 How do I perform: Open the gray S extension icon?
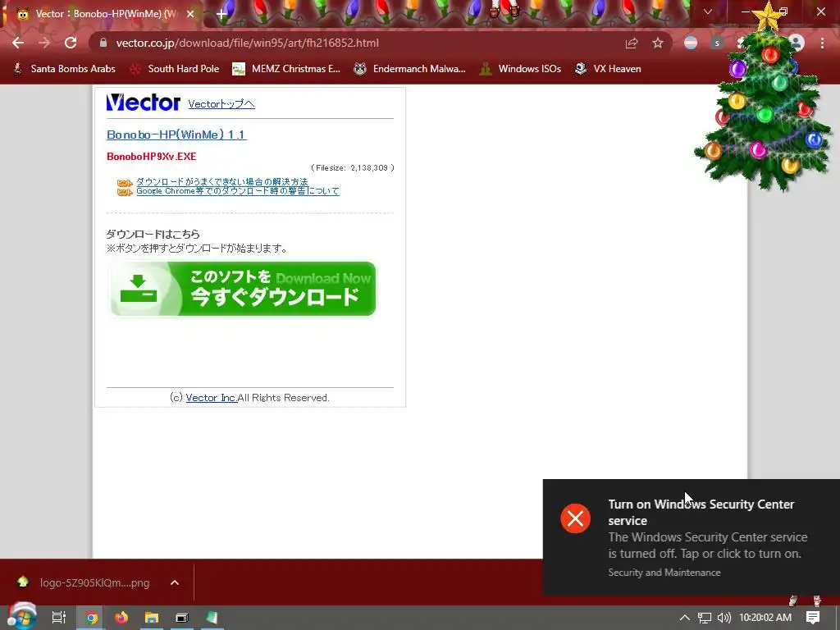pos(717,43)
